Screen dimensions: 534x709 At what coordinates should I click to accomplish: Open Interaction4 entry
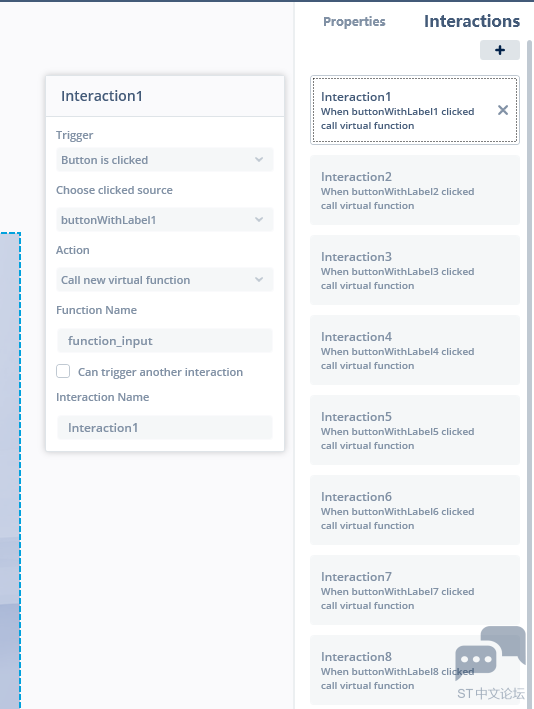click(415, 350)
